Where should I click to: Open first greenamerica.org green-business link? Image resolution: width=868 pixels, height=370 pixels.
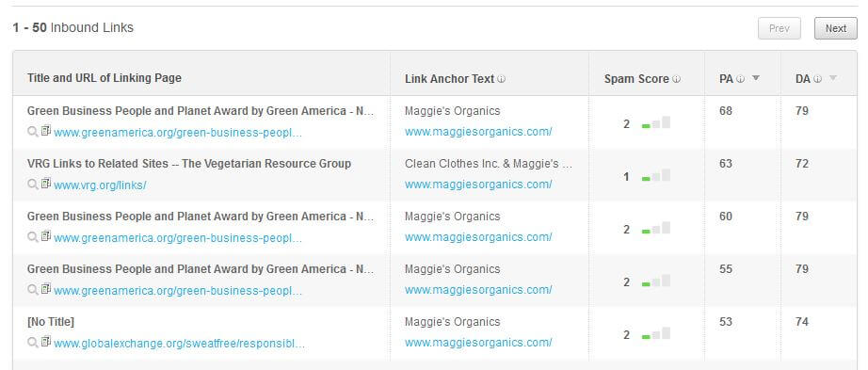coord(178,133)
